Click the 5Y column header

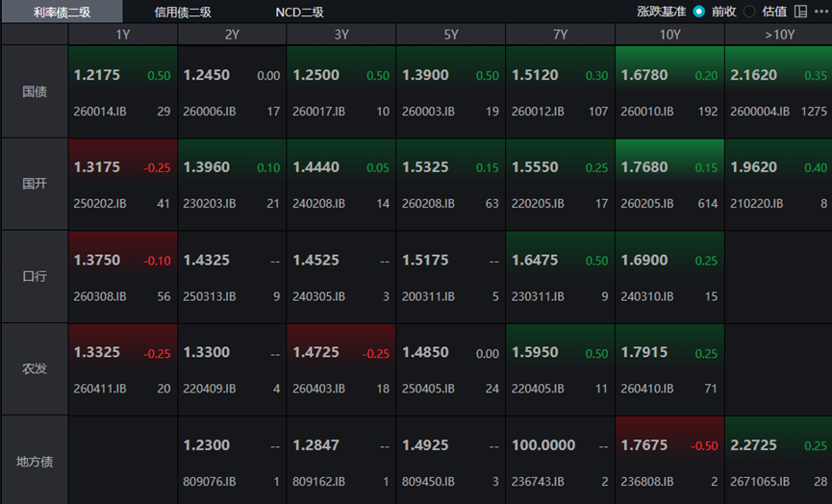pyautogui.click(x=451, y=35)
